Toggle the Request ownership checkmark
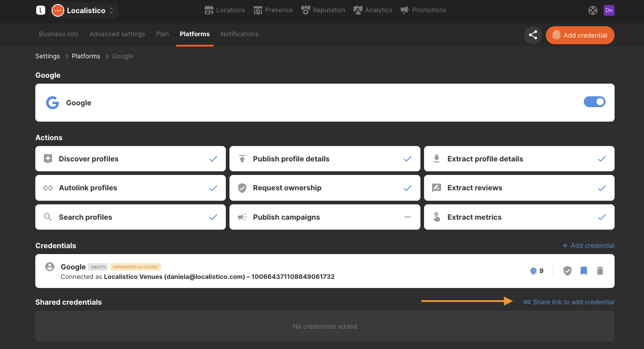Image resolution: width=644 pixels, height=349 pixels. coord(408,188)
